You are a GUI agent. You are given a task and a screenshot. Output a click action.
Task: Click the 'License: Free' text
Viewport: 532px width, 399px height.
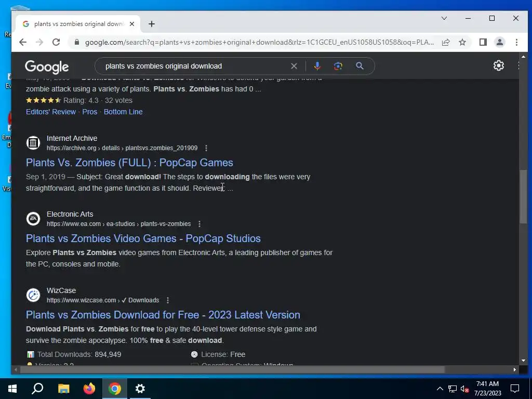coord(223,354)
